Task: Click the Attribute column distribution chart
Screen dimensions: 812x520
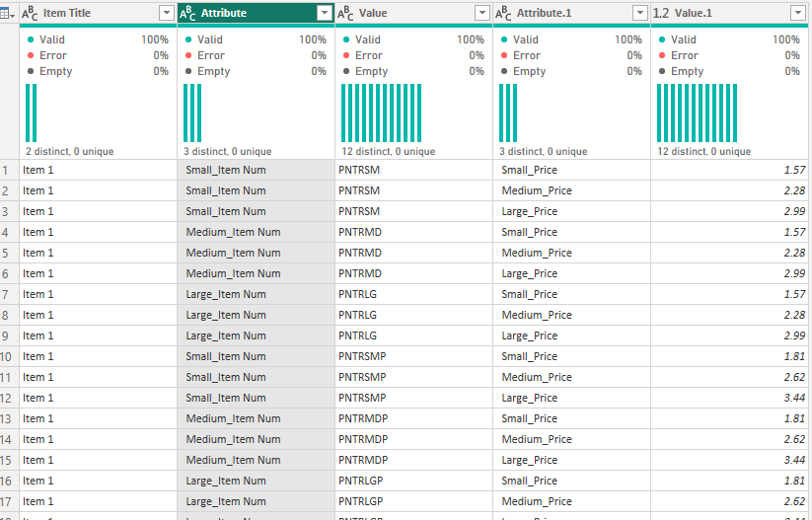Action: 192,112
